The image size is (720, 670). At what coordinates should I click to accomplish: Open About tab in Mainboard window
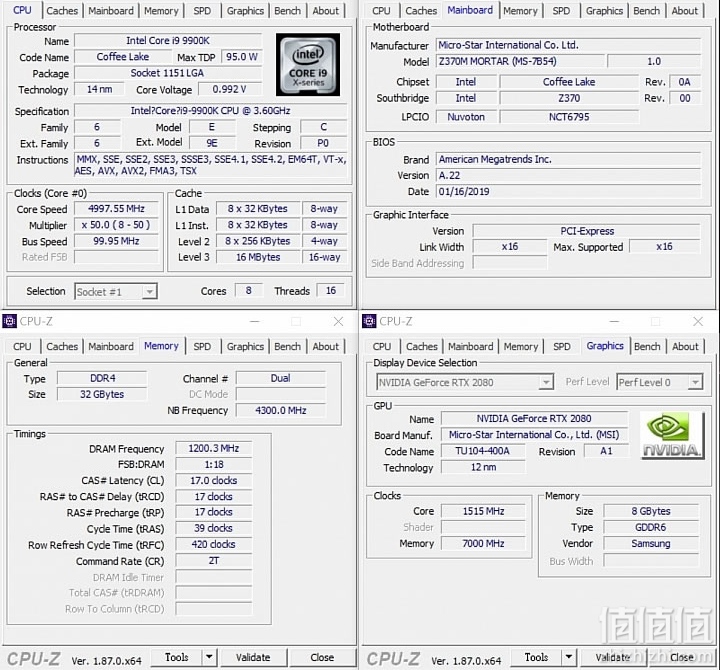tap(685, 11)
